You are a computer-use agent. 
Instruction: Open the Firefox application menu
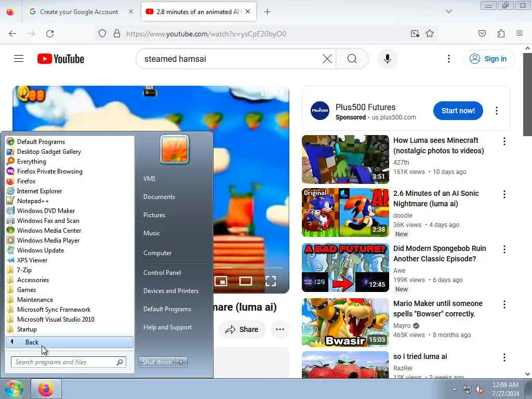tap(519, 34)
